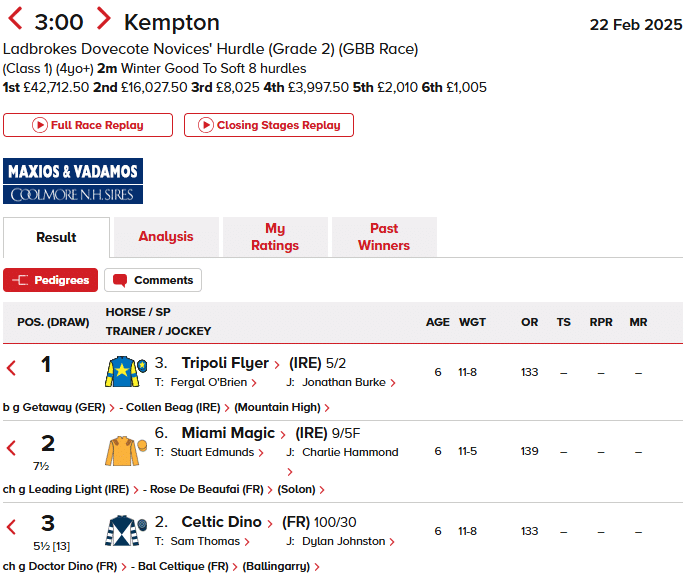Image resolution: width=692 pixels, height=577 pixels.
Task: Click Tripoli Flyer's weight 11-8
Action: click(x=467, y=372)
